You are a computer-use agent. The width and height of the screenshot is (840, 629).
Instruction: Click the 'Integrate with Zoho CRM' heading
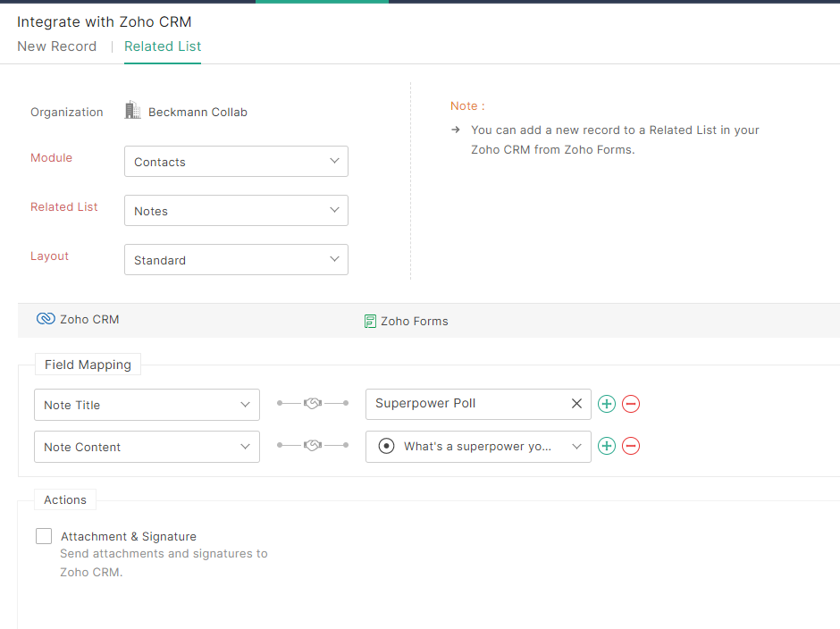click(104, 22)
